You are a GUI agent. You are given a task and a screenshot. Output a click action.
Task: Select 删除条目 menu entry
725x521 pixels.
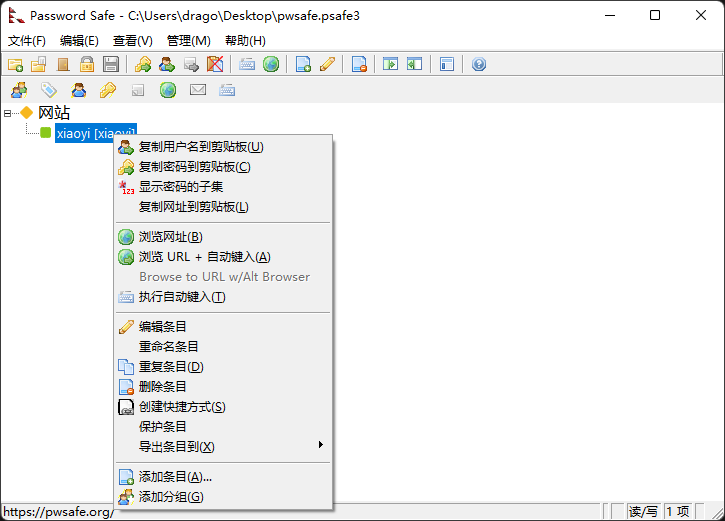[x=223, y=386]
